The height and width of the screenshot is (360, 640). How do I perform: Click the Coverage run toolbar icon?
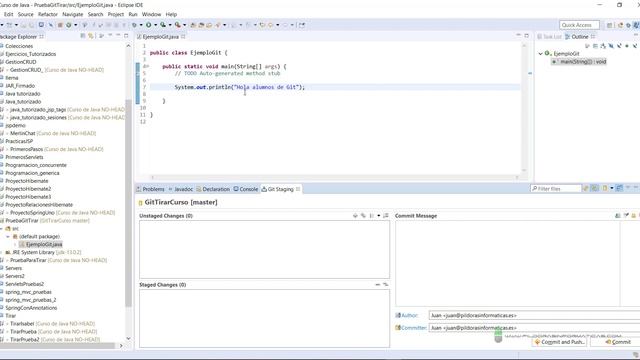163,25
